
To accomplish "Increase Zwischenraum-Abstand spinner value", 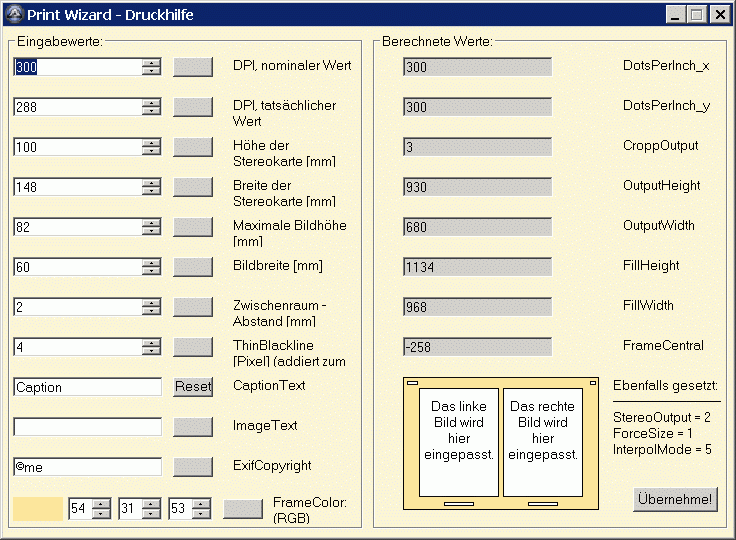I will [x=151, y=302].
